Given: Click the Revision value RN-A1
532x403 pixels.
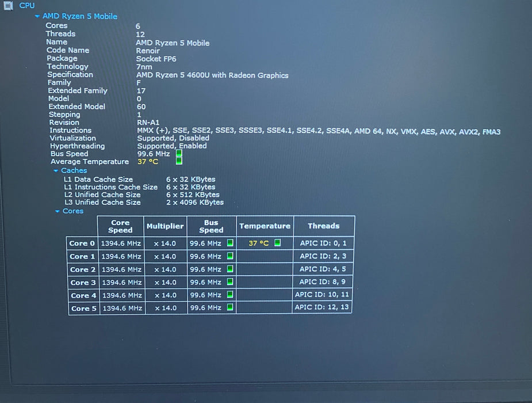Looking at the screenshot, I should point(148,122).
